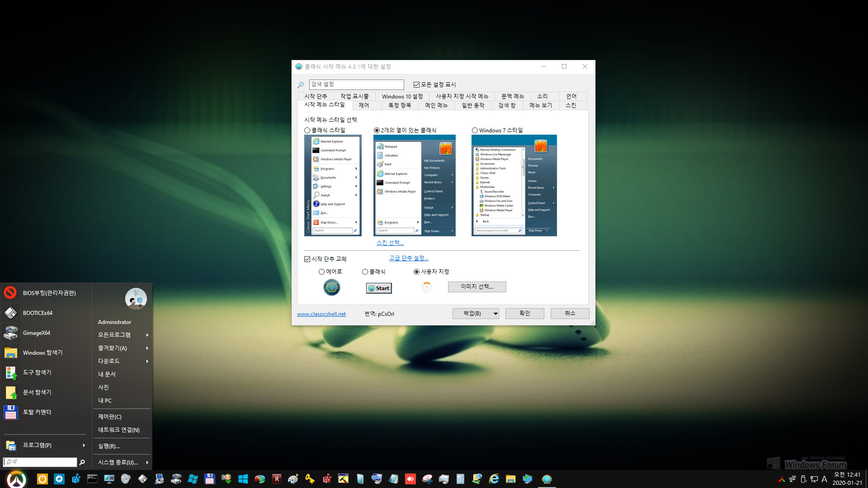Choose the 에어로 start button radio
The height and width of the screenshot is (488, 868).
[321, 272]
